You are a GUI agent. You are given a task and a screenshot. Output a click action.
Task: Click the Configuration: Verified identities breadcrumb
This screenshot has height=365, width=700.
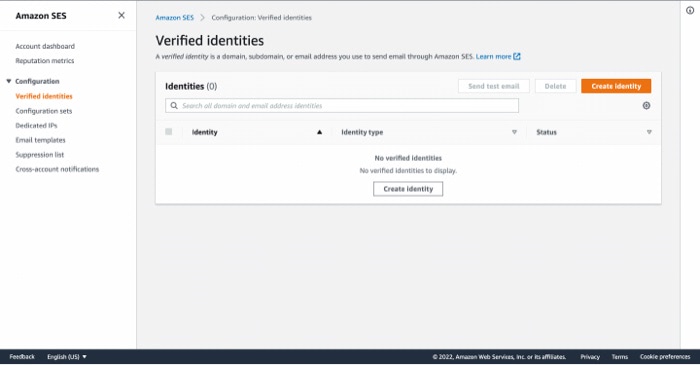[x=262, y=18]
